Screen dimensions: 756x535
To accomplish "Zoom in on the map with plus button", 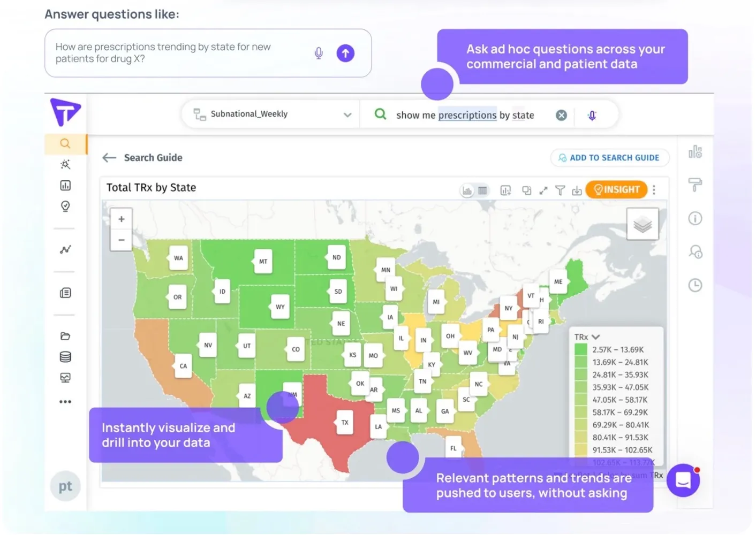I will click(x=122, y=219).
